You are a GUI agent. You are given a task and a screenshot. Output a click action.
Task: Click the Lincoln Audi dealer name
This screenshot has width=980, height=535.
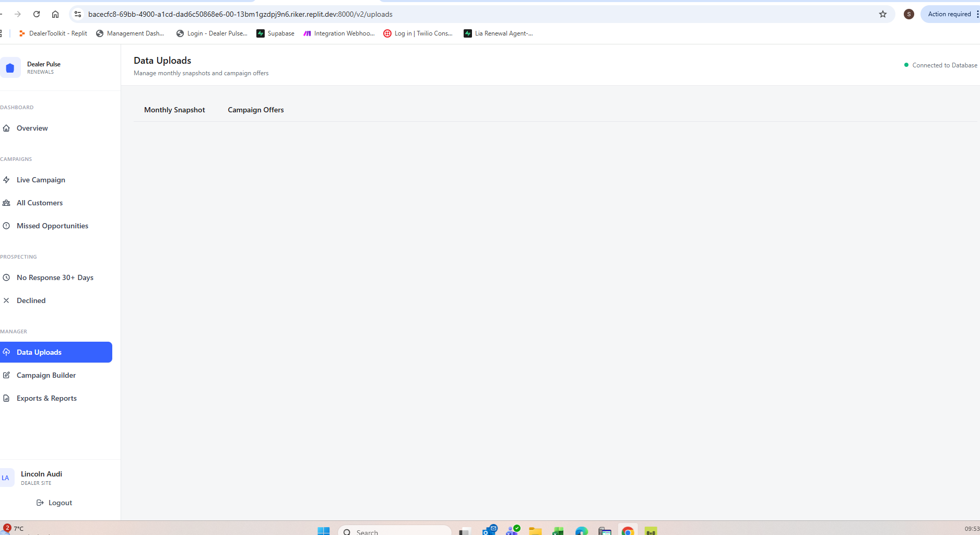coord(41,474)
